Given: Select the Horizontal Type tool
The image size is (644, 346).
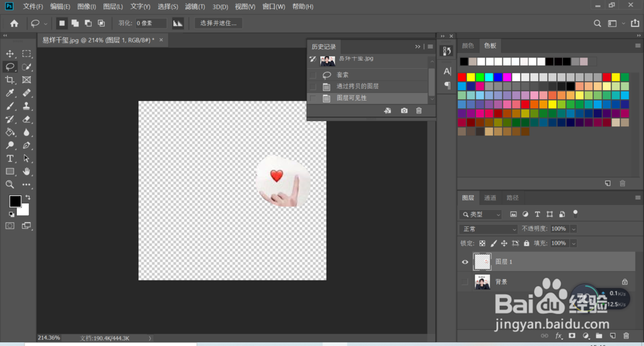Looking at the screenshot, I should (10, 159).
